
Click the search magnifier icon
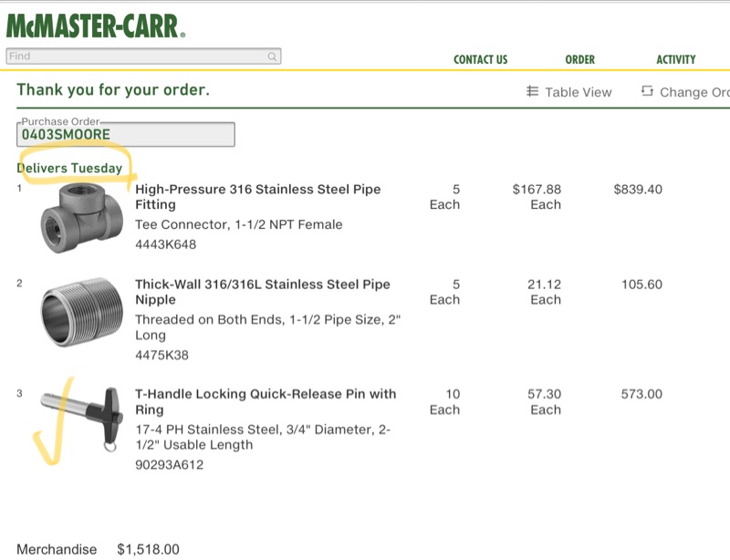[272, 57]
